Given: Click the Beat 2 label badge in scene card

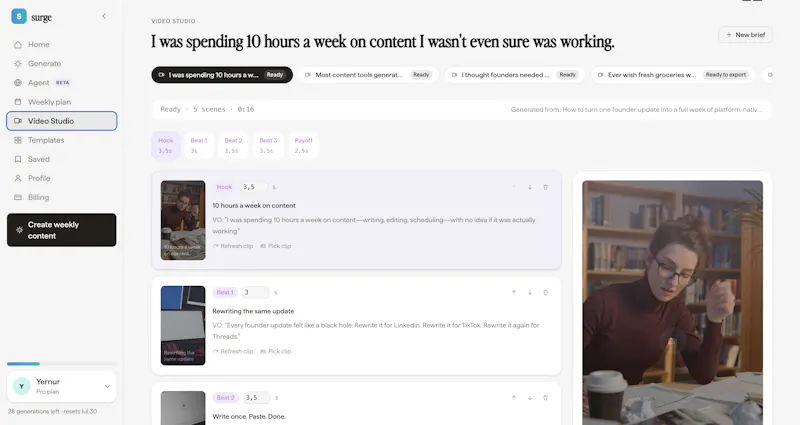Looking at the screenshot, I should 225,397.
